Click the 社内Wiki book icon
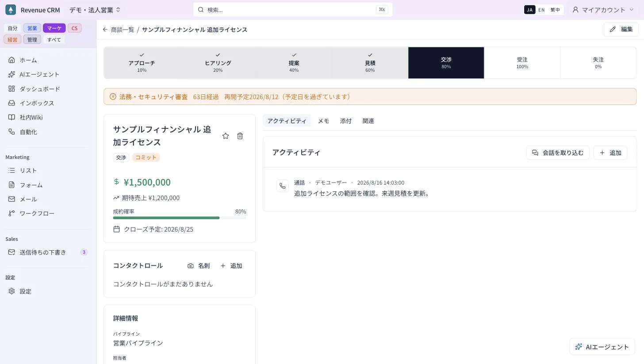 click(11, 117)
